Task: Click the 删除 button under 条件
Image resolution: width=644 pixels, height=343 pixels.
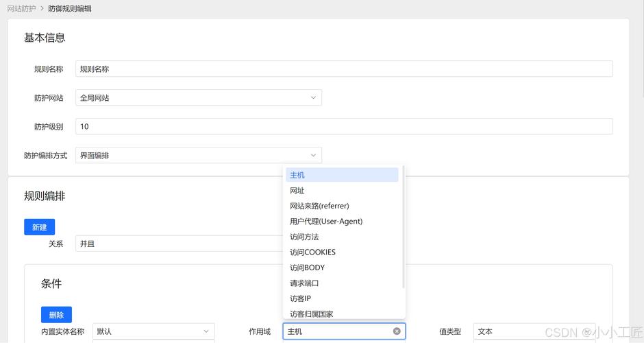Action: pyautogui.click(x=56, y=315)
